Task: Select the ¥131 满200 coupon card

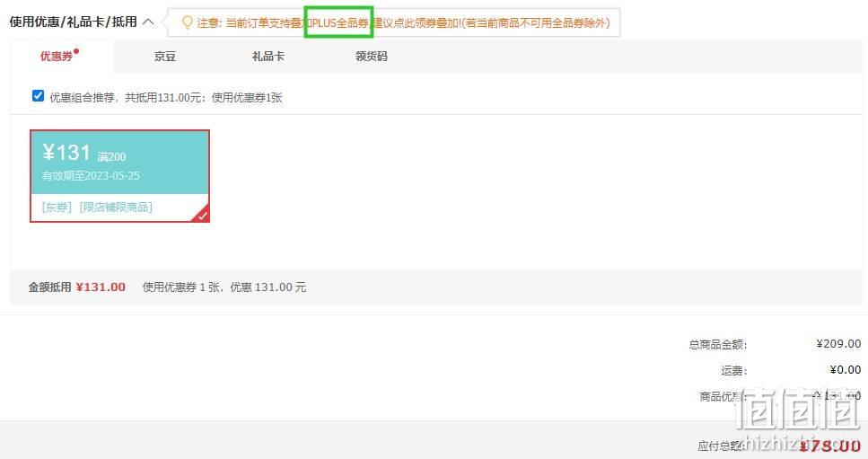Action: pos(119,176)
